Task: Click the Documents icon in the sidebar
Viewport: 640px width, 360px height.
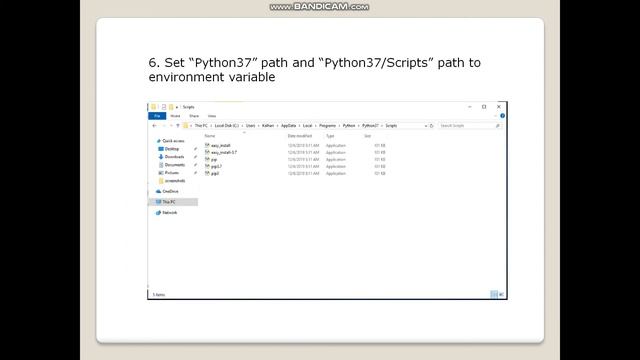Action: click(161, 165)
